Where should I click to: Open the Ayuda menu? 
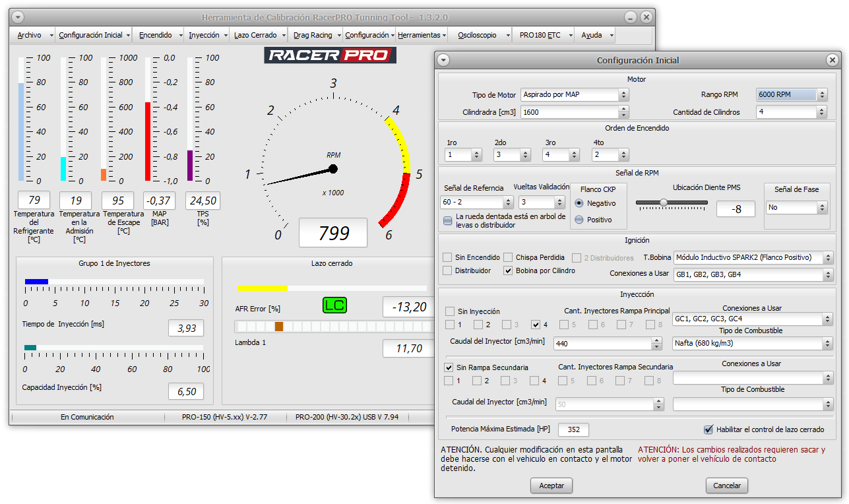(596, 35)
